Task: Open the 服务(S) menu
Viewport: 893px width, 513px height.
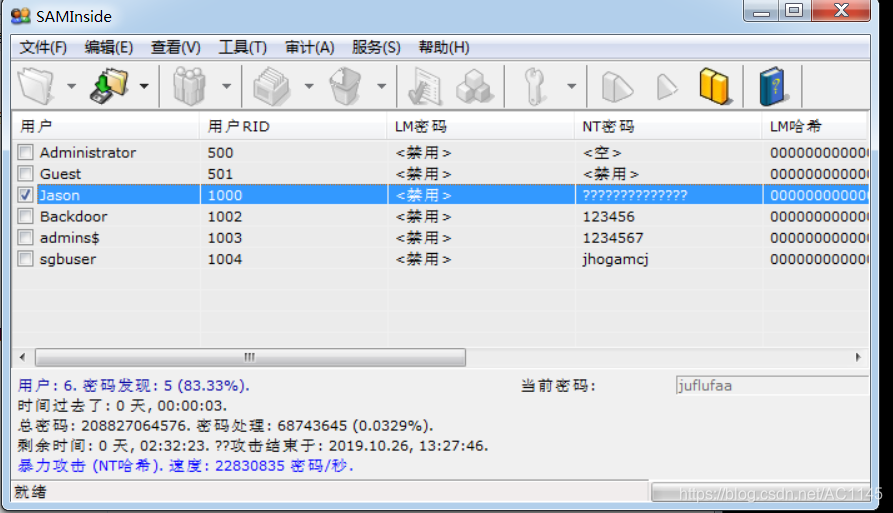Action: pyautogui.click(x=376, y=47)
